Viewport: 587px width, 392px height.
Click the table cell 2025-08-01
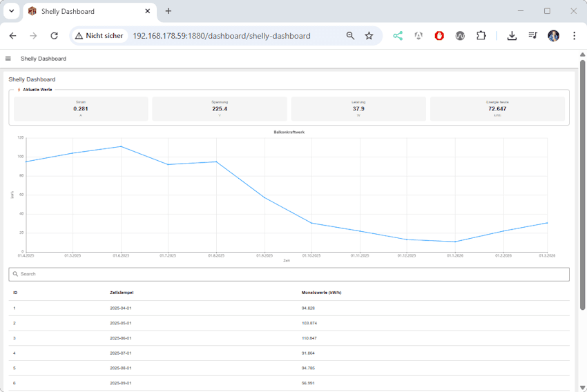121,368
